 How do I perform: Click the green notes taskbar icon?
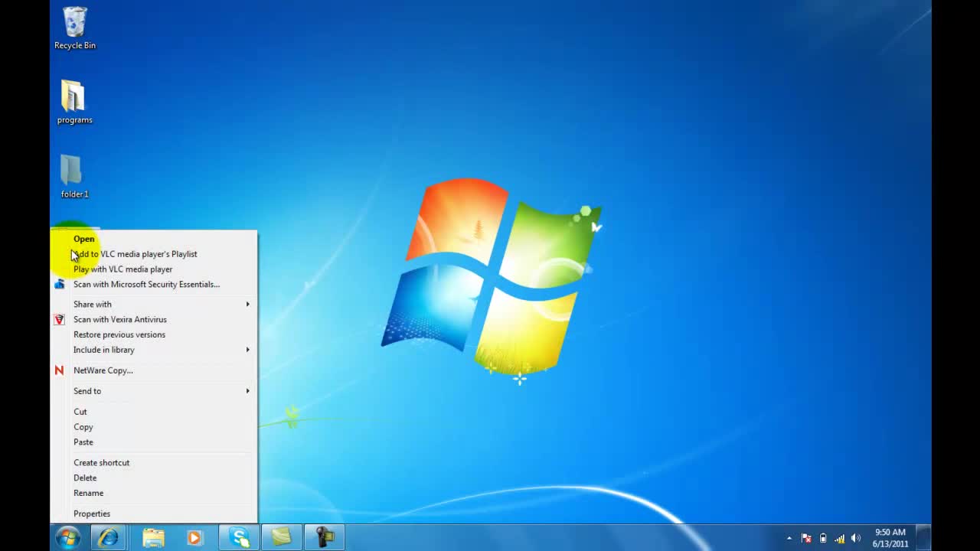(282, 537)
